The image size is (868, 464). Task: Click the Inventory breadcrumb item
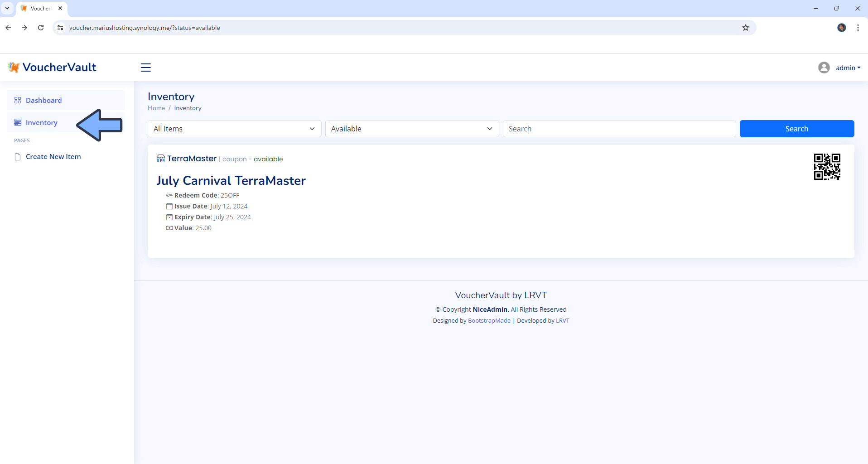[188, 108]
